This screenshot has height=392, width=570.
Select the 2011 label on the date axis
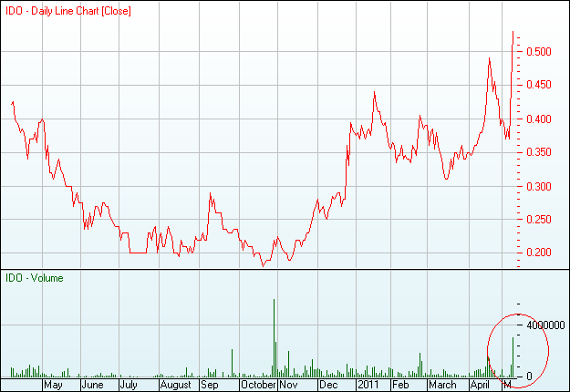point(368,385)
